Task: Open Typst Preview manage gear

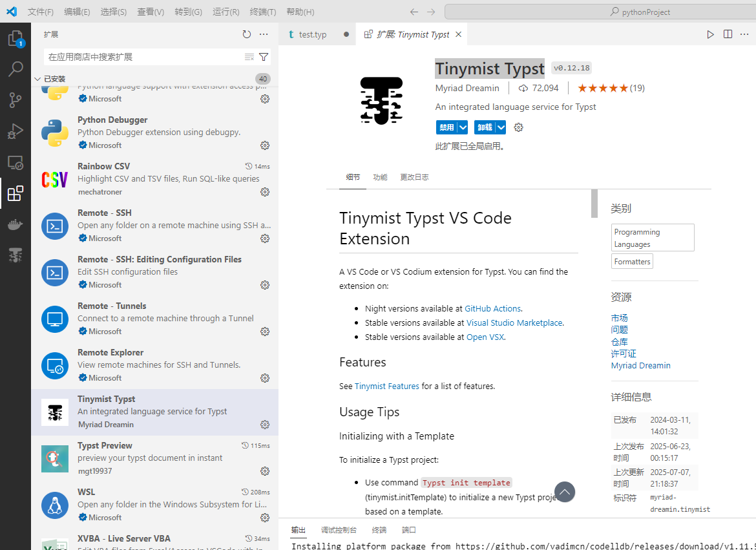Action: [x=265, y=471]
